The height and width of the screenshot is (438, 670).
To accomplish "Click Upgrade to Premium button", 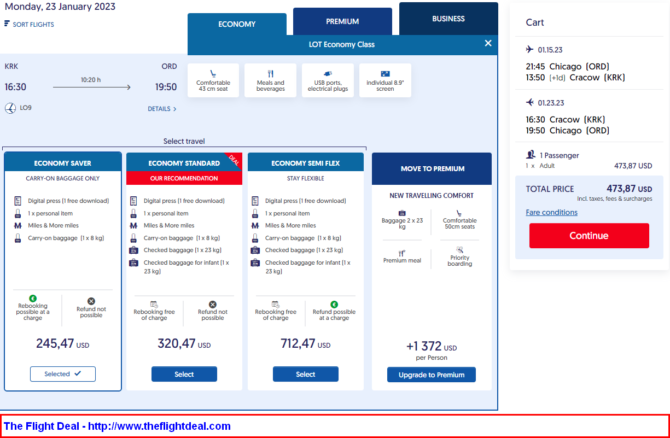I will pos(432,375).
